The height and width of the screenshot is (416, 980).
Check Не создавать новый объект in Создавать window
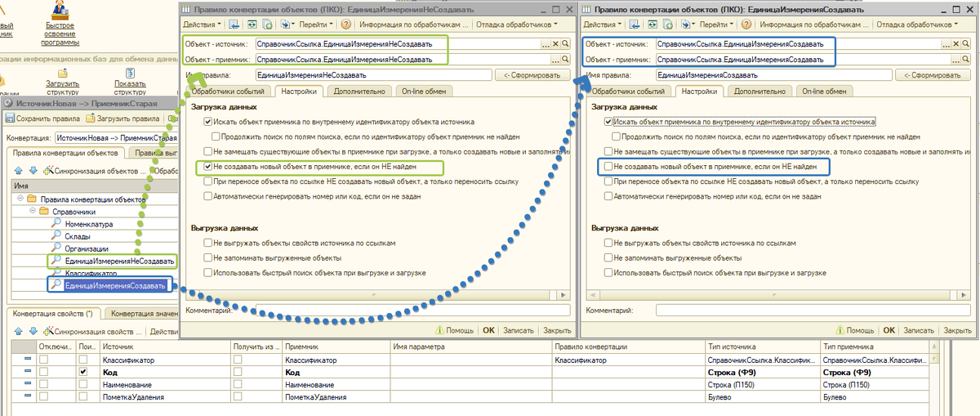coord(608,167)
